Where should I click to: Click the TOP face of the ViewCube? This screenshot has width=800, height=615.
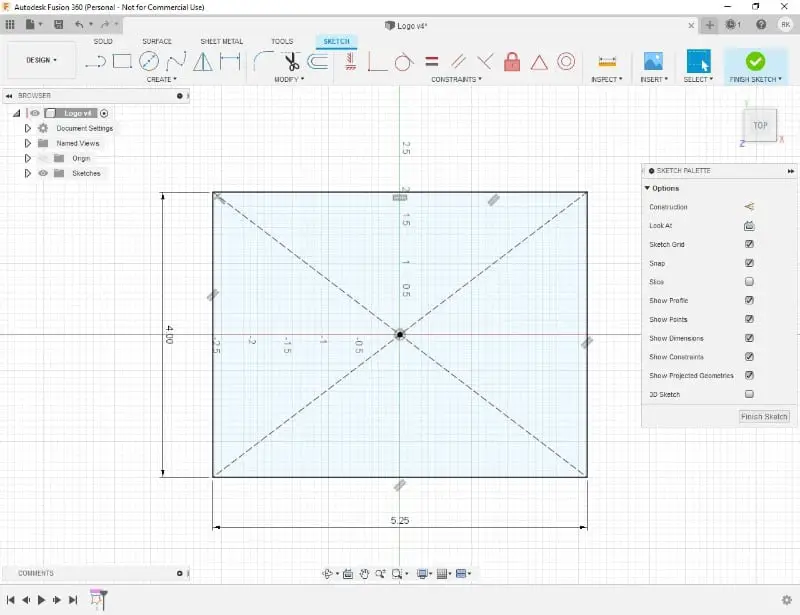coord(760,126)
